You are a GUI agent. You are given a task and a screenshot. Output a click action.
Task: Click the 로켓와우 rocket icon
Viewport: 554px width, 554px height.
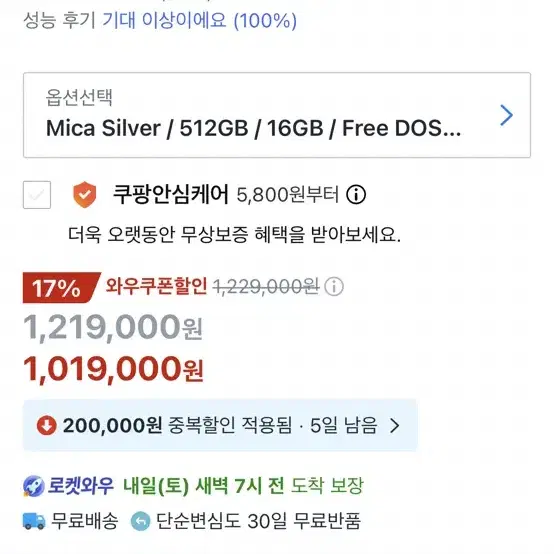[x=34, y=486]
